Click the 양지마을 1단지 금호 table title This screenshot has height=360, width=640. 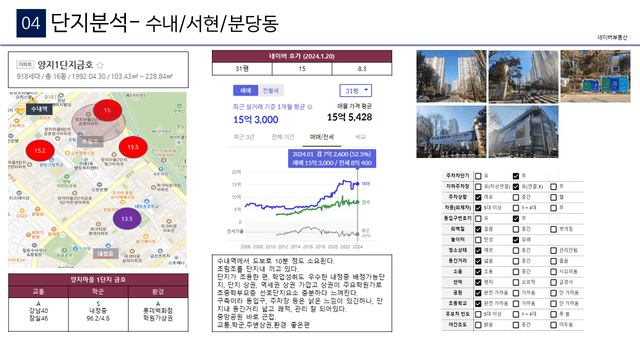pyautogui.click(x=98, y=280)
